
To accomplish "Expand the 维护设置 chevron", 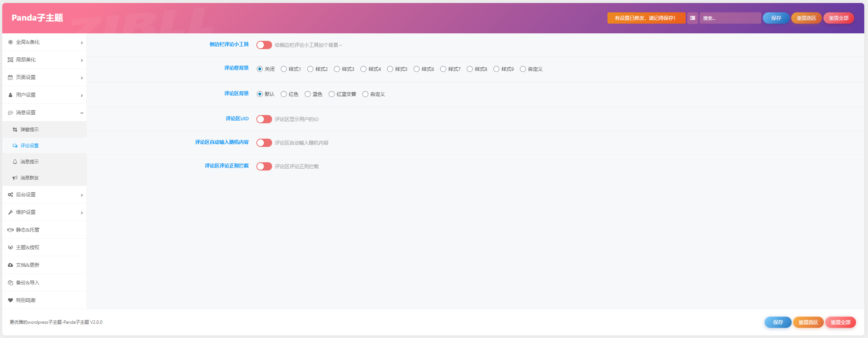I will click(x=82, y=213).
